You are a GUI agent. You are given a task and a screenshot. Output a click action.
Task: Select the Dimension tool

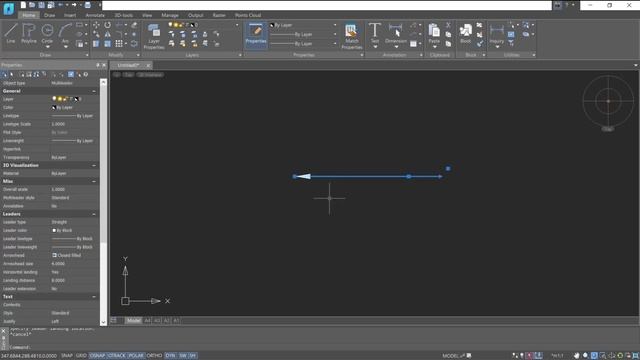click(396, 32)
